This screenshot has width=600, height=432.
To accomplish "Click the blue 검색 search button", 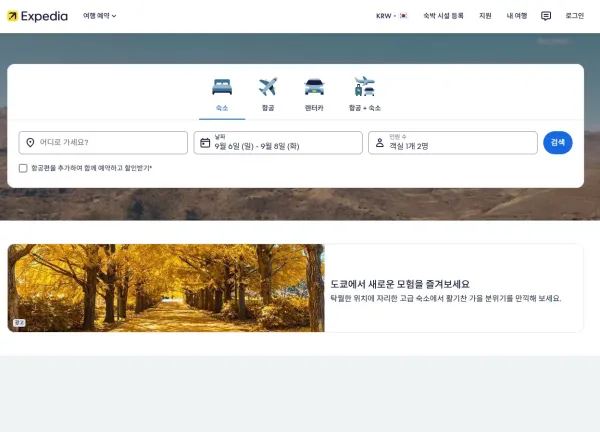I will click(558, 143).
